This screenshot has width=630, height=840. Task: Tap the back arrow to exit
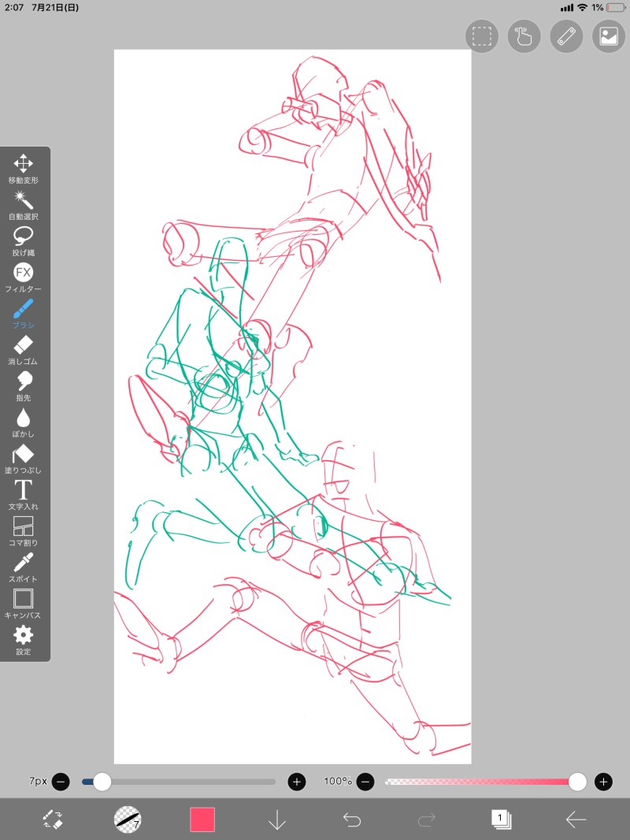(576, 820)
